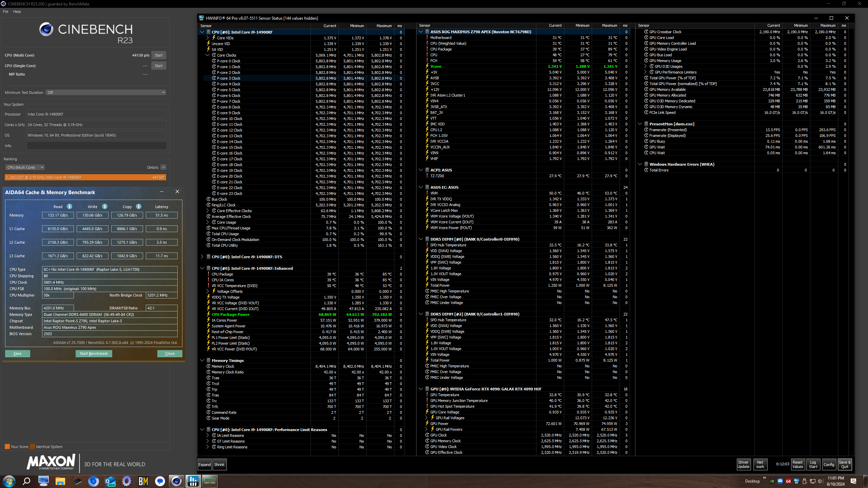Screen dimensions: 868x488
Task: Start the CPU (Multi Core) test
Action: click(x=159, y=55)
